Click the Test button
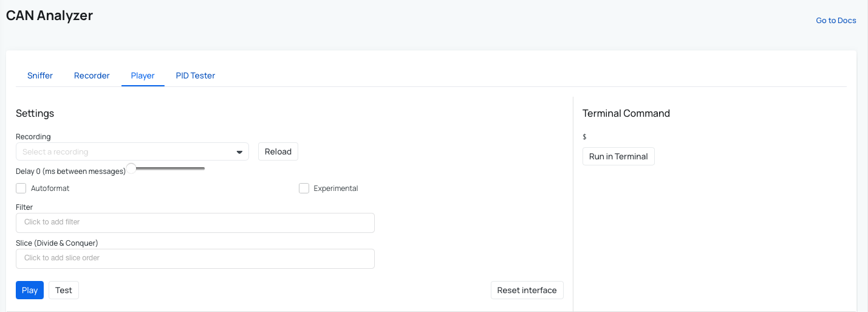This screenshot has height=312, width=868. tap(64, 290)
